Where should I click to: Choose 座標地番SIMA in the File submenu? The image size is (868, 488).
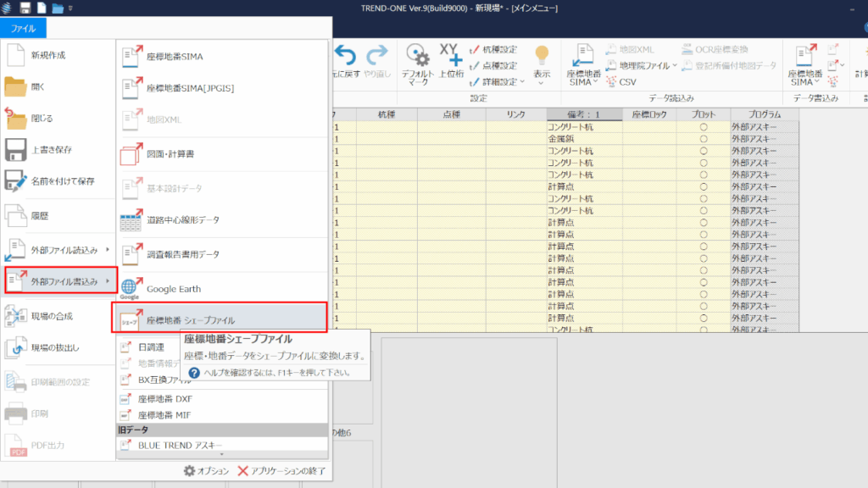pyautogui.click(x=223, y=57)
